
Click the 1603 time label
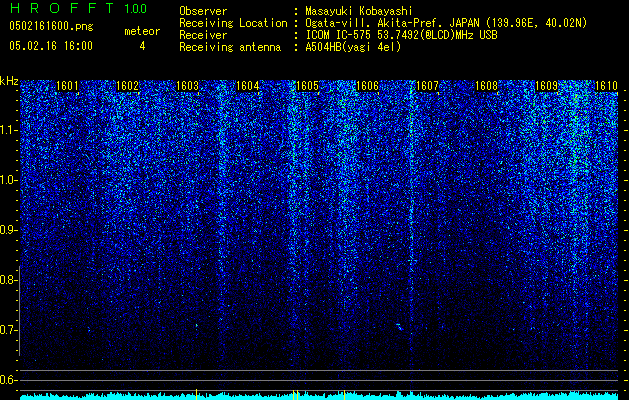coord(187,86)
